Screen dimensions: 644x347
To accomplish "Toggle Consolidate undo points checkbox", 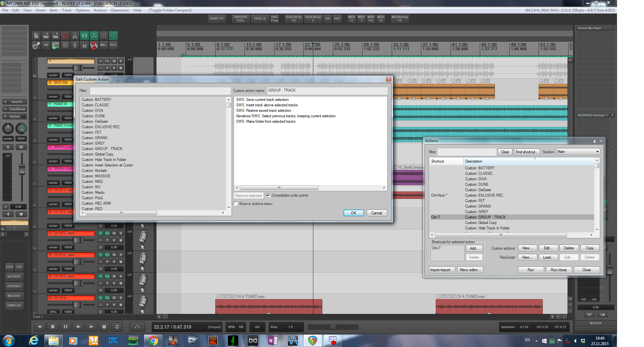I will (268, 195).
